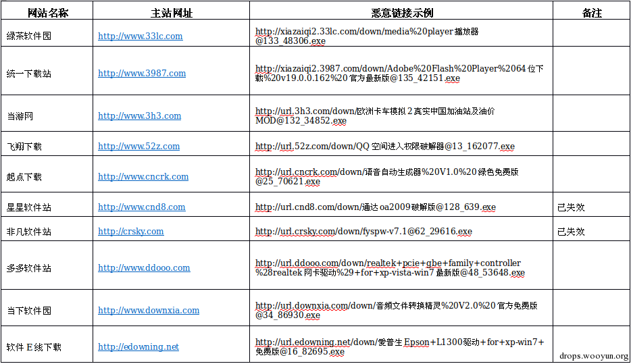
Task: Select the url.ddooo.com realtek URL text
Action: point(390,268)
